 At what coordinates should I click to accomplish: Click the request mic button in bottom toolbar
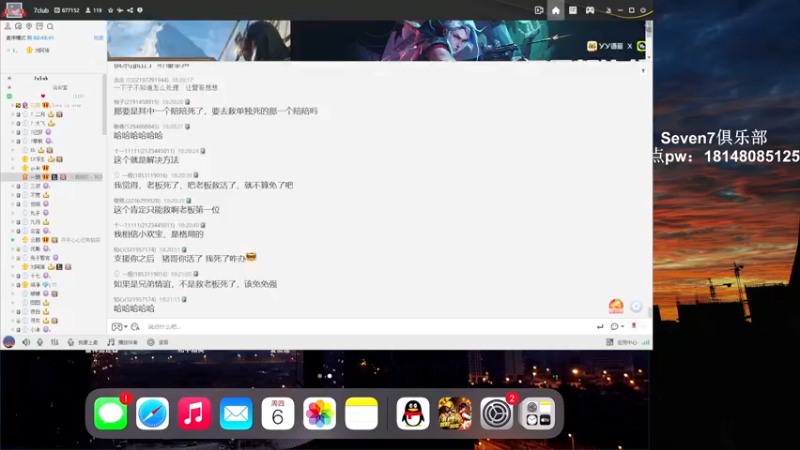tap(83, 342)
